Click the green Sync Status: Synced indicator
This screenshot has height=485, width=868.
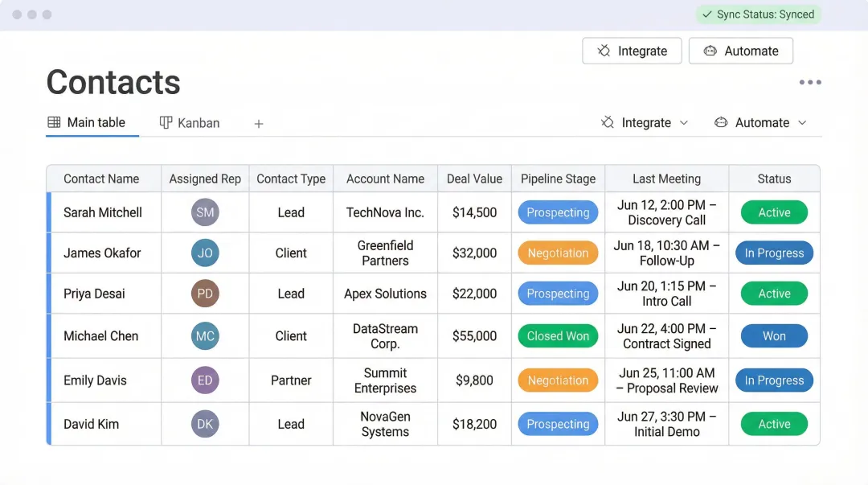(x=757, y=14)
